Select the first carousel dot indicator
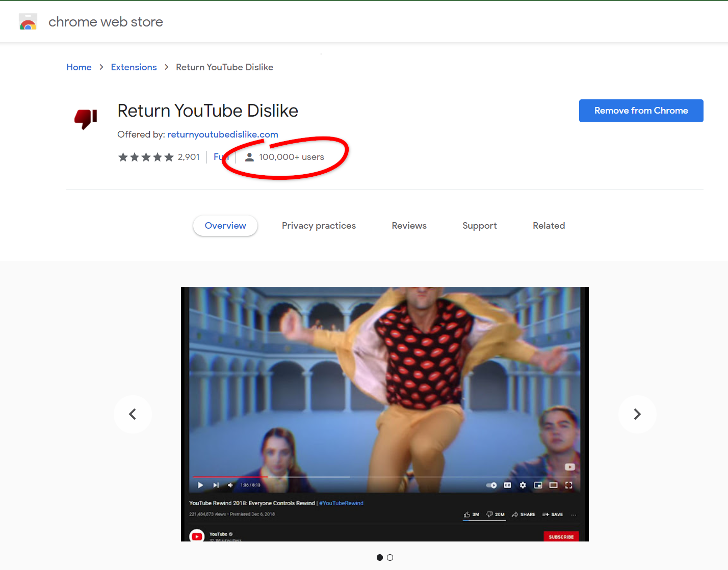Image resolution: width=728 pixels, height=570 pixels. point(380,558)
